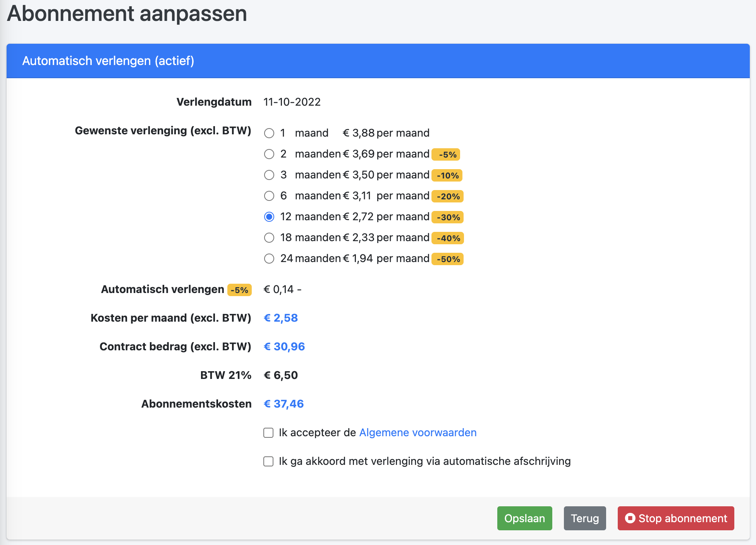
Task: Click the Gewenste verlenging (excl. BTW) label
Action: [163, 130]
